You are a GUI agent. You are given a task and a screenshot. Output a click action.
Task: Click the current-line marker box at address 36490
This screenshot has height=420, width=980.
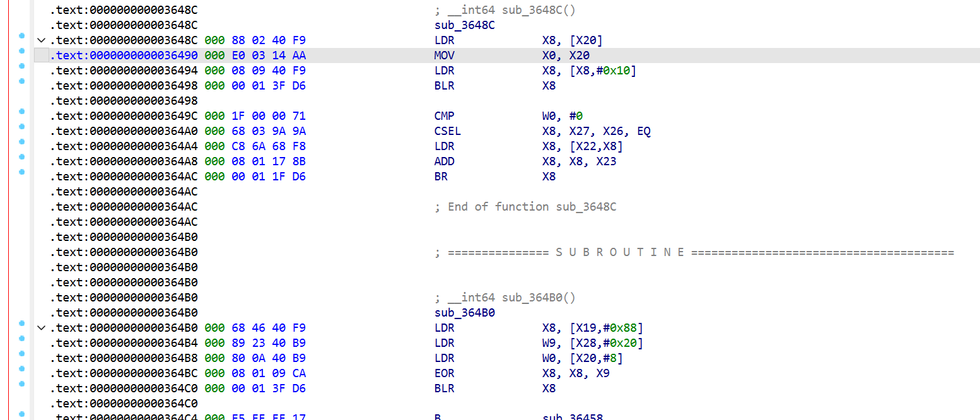click(x=42, y=55)
